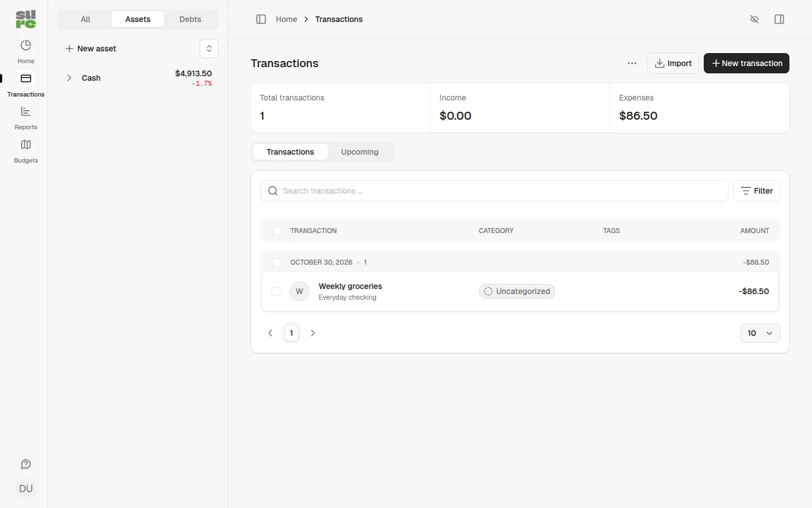Open the Uncategorized category dropdown
This screenshot has height=508, width=812.
click(517, 291)
